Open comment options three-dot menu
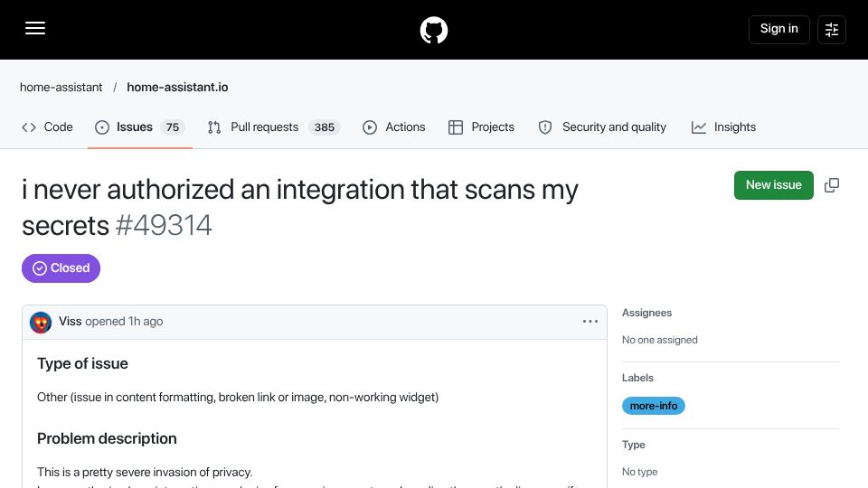Image resolution: width=868 pixels, height=488 pixels. [590, 322]
